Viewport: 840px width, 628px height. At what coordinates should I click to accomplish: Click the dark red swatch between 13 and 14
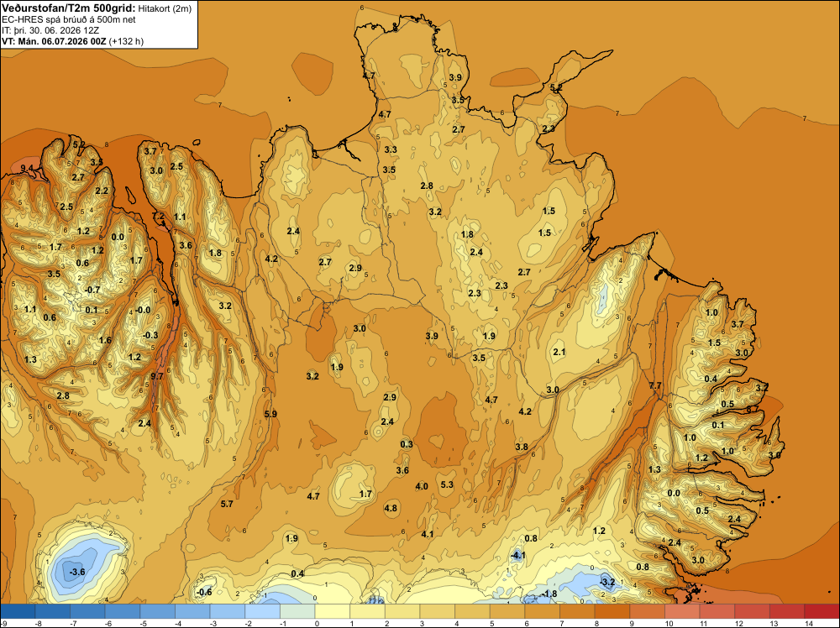[788, 611]
